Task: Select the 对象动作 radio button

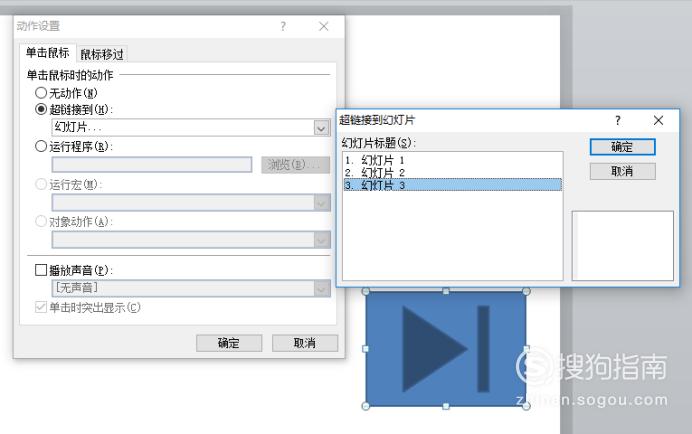Action: click(x=41, y=221)
